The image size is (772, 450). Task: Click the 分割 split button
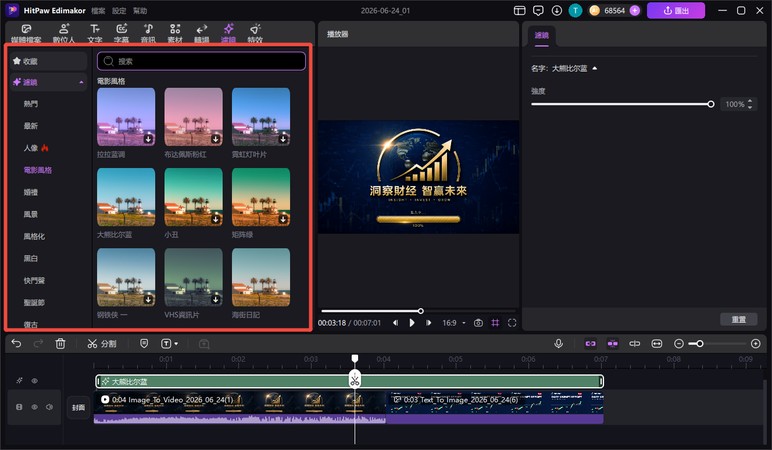(102, 343)
